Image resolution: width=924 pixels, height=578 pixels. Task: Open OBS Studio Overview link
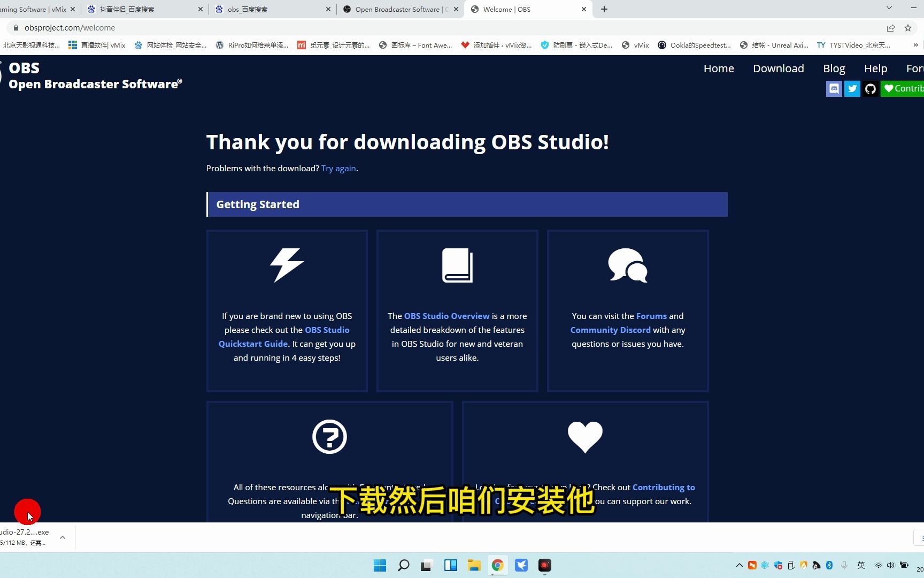pyautogui.click(x=446, y=316)
